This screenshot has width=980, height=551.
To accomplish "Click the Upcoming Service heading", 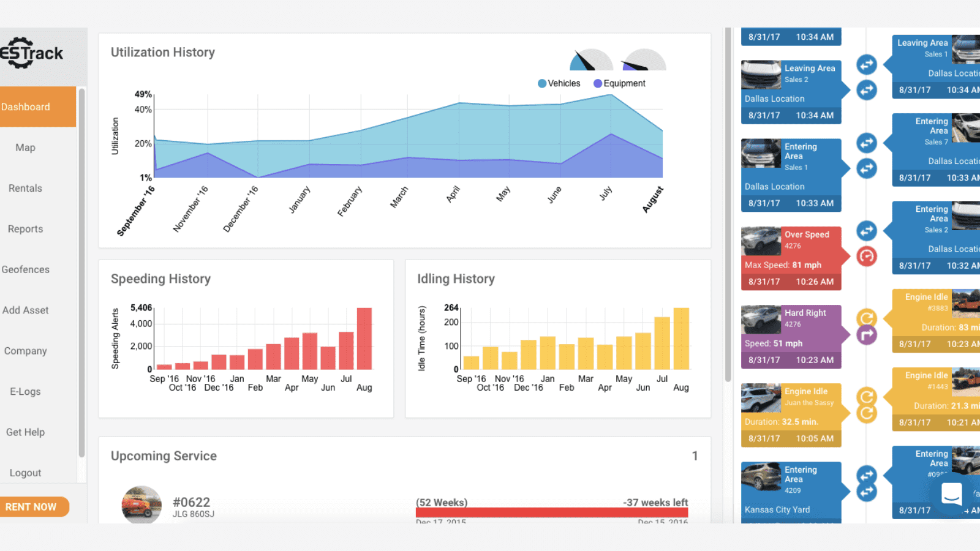I will pos(164,456).
